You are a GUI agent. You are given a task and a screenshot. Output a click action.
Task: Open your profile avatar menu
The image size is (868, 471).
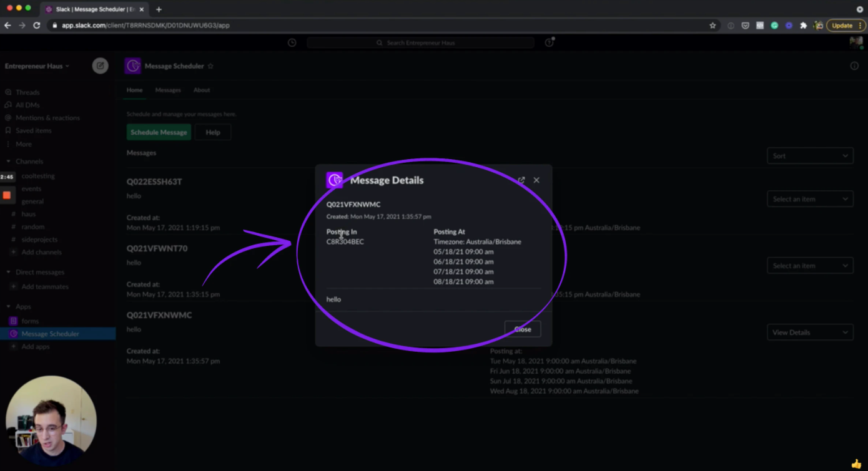coord(856,42)
